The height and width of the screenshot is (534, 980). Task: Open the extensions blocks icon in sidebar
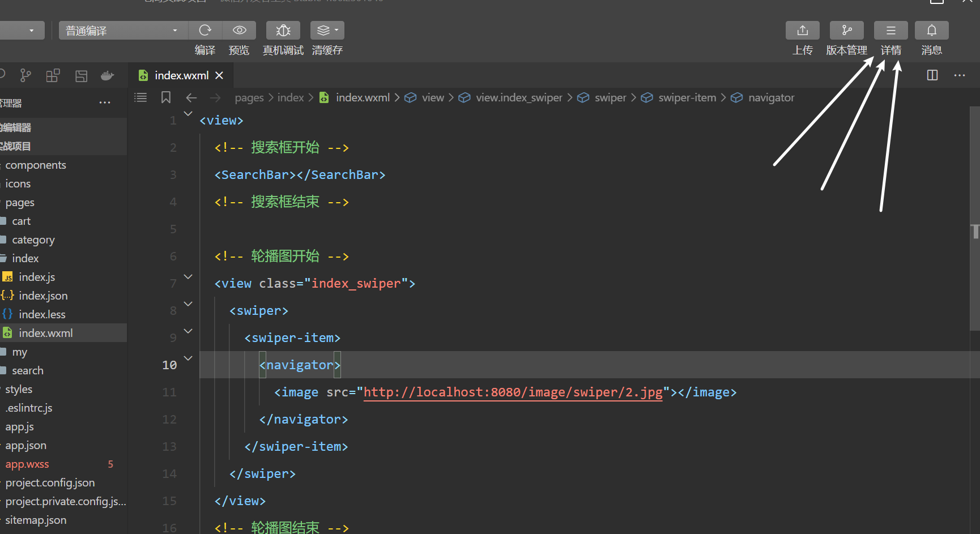click(x=53, y=75)
